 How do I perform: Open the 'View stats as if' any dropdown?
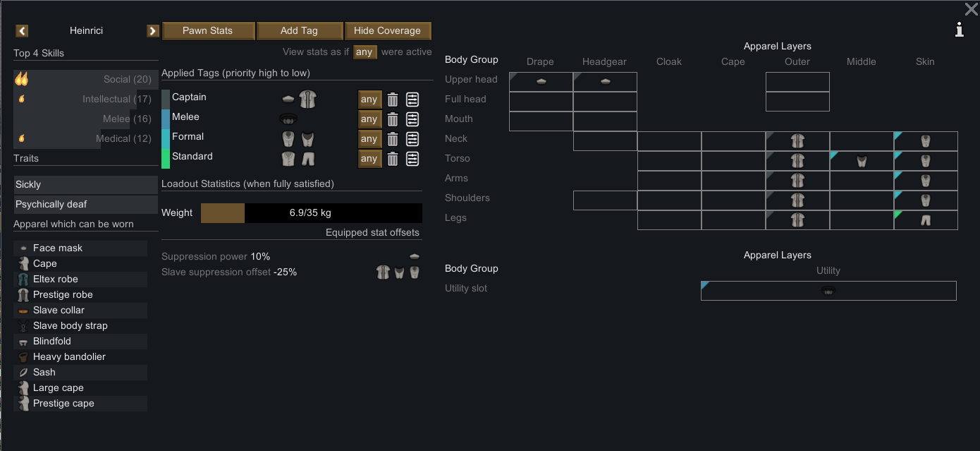click(365, 52)
